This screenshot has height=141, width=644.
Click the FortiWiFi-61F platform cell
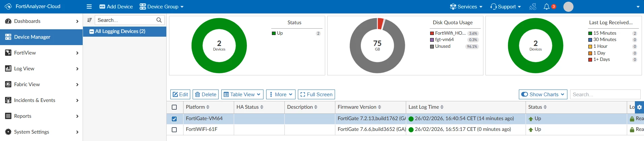[208, 130]
